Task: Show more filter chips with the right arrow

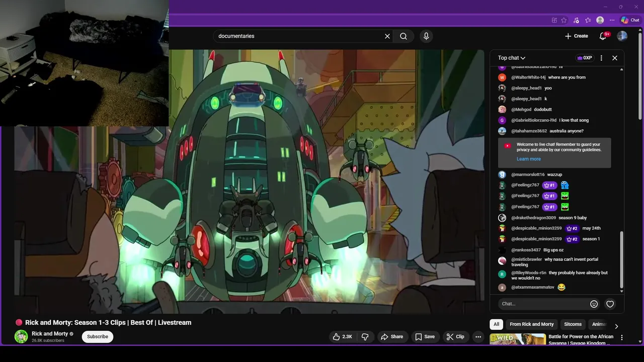Action: (616, 326)
